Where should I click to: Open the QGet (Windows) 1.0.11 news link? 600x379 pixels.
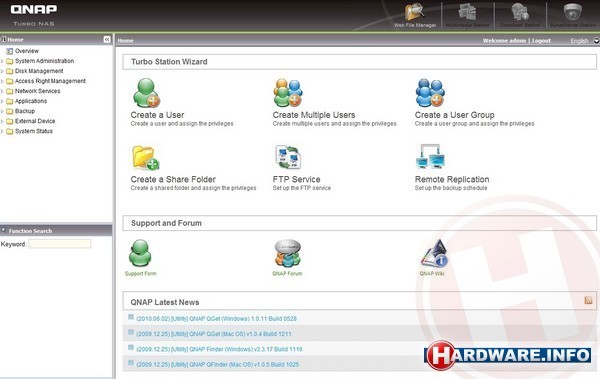tap(216, 319)
